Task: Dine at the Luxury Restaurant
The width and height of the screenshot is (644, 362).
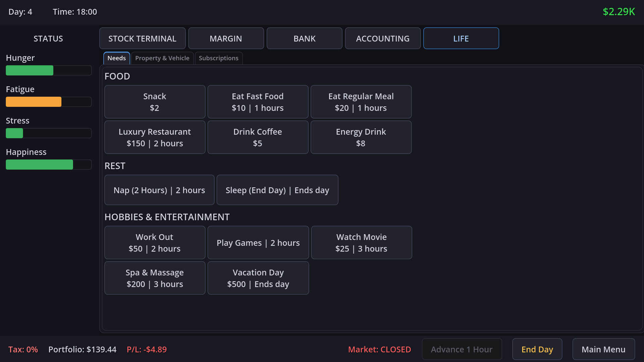Action: click(155, 137)
